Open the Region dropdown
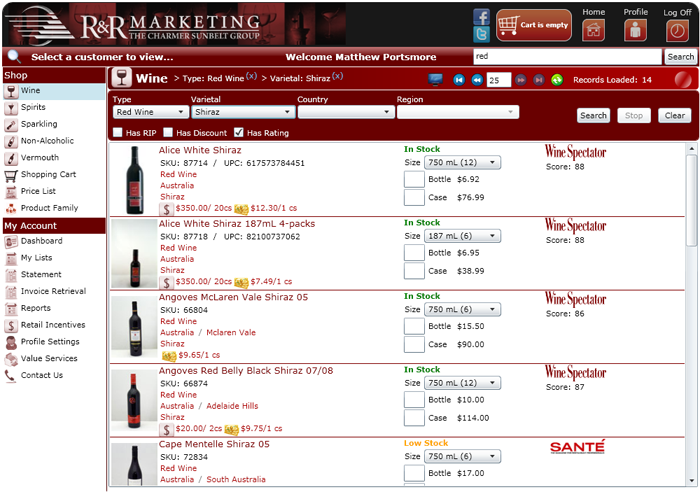This screenshot has width=700, height=492. point(458,112)
